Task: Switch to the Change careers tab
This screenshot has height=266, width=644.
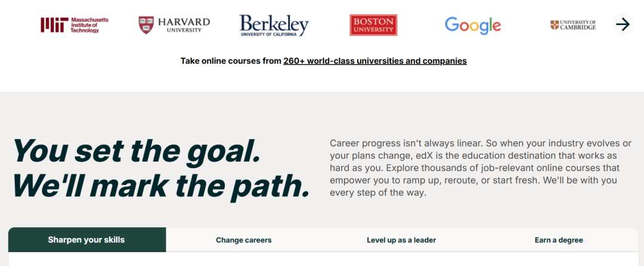Action: click(244, 240)
